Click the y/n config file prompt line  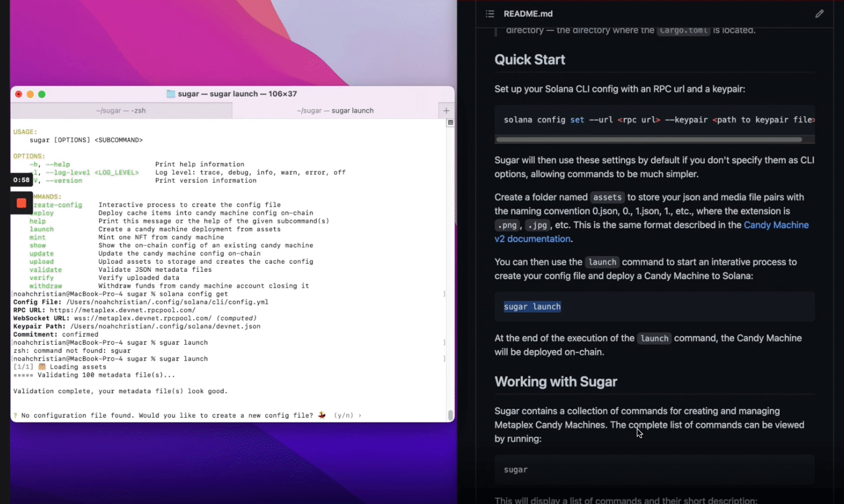click(x=187, y=415)
